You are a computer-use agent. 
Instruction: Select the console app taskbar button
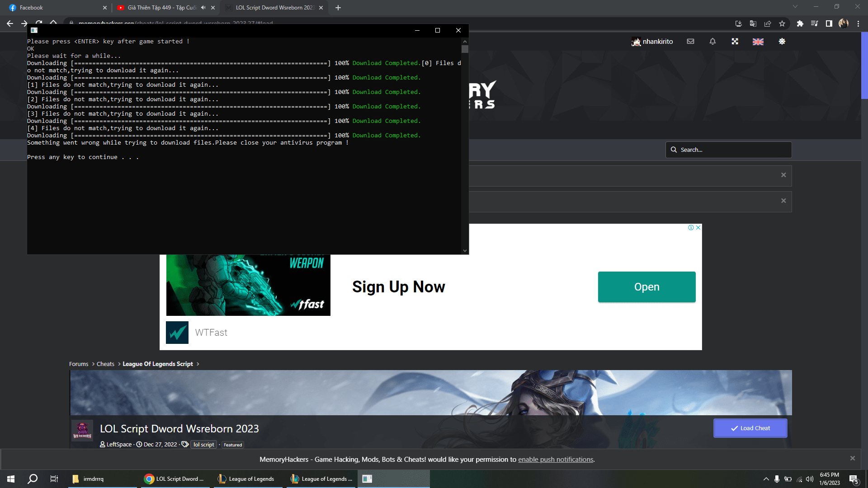point(394,479)
